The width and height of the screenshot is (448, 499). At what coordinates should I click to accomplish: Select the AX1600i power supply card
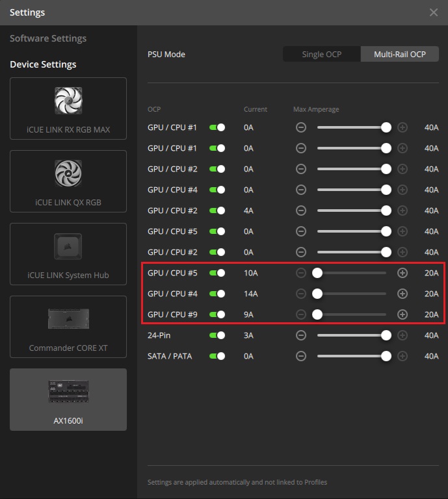pos(68,400)
